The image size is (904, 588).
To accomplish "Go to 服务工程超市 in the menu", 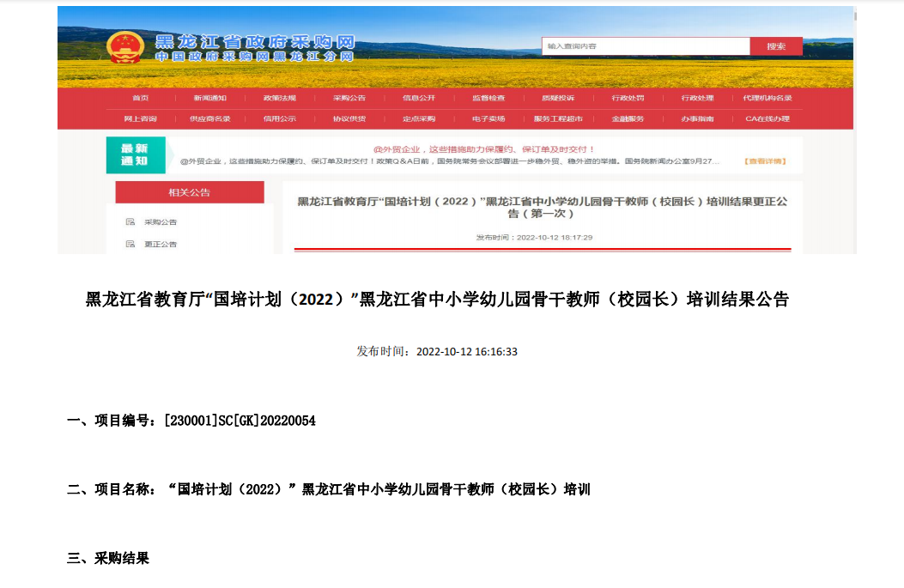I will [x=558, y=118].
